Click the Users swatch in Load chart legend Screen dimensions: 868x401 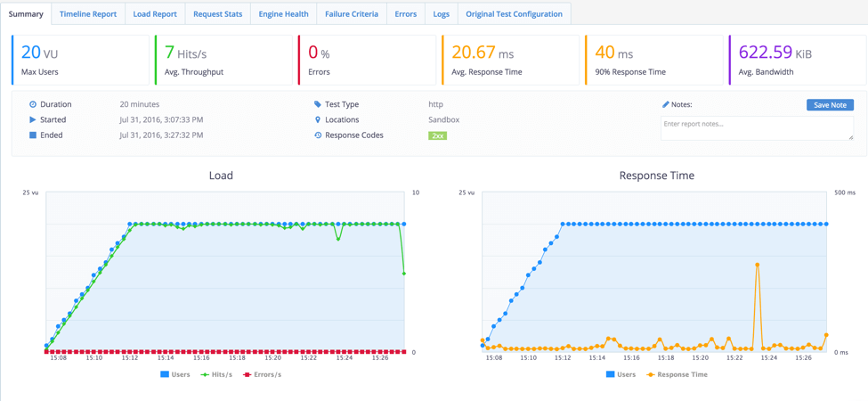pyautogui.click(x=165, y=375)
